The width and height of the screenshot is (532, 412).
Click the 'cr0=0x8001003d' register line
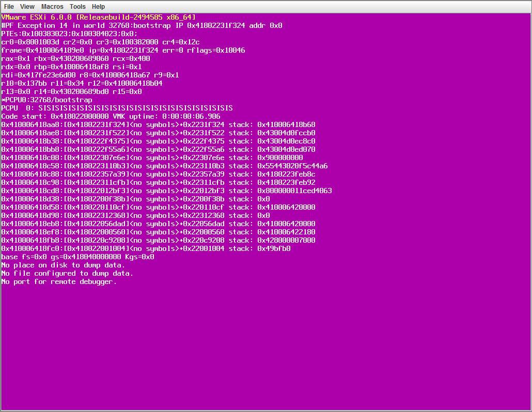tap(100, 42)
